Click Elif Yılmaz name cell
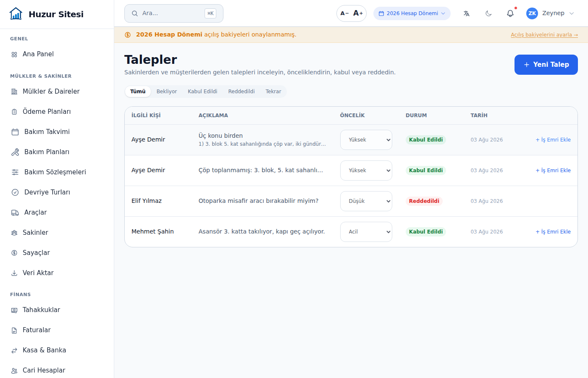Viewport: 588px width, 378px height. [147, 201]
